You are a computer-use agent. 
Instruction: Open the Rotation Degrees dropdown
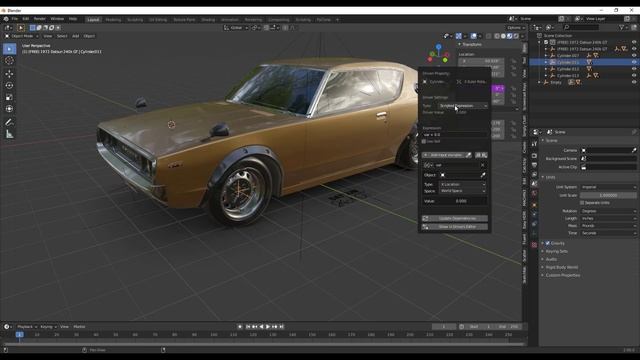click(608, 211)
